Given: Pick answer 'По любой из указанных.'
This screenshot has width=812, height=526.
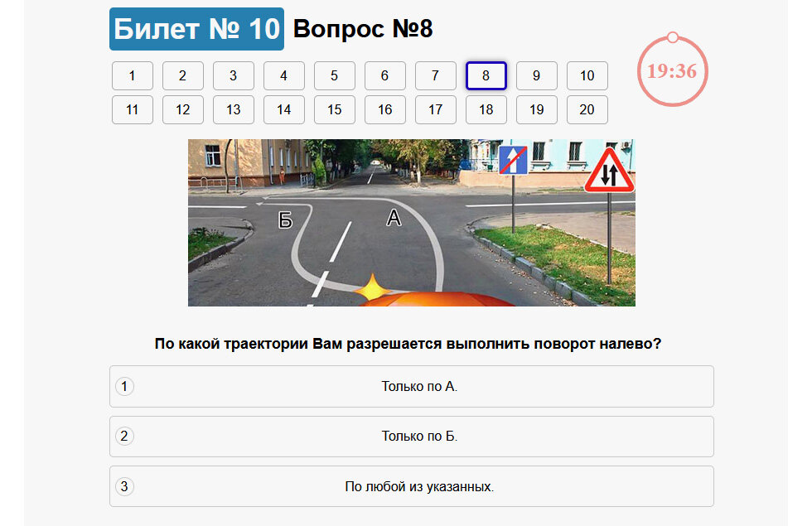Looking at the screenshot, I should click(x=412, y=486).
